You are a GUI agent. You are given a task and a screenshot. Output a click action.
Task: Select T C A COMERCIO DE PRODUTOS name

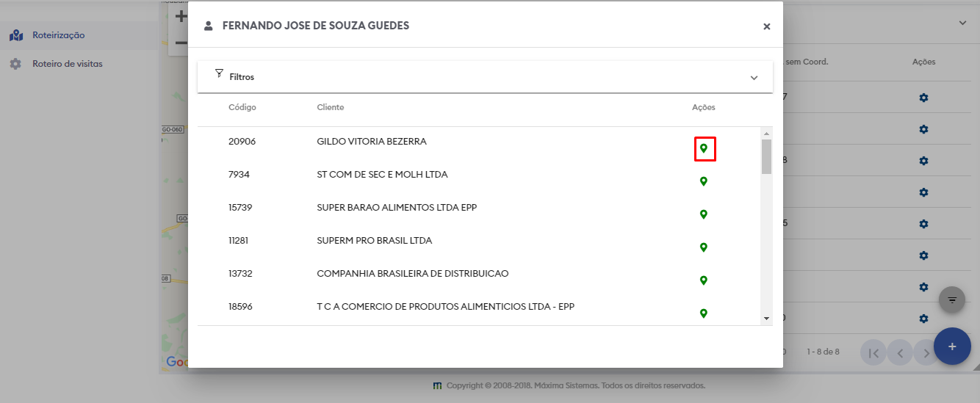(446, 306)
